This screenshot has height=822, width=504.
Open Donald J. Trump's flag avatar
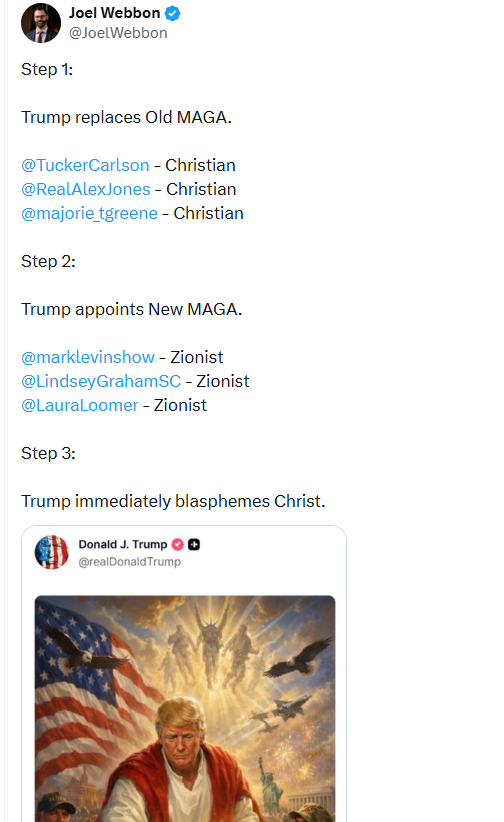[51, 552]
